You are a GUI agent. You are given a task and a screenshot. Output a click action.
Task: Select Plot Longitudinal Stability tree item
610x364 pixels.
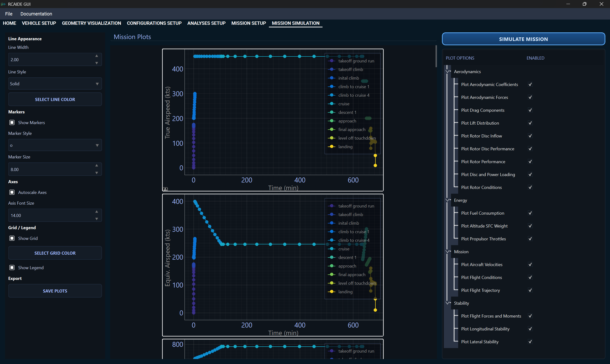(x=485, y=329)
